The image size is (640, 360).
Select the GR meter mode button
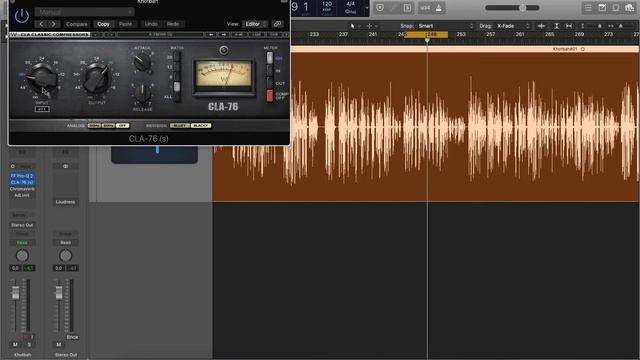coord(269,58)
